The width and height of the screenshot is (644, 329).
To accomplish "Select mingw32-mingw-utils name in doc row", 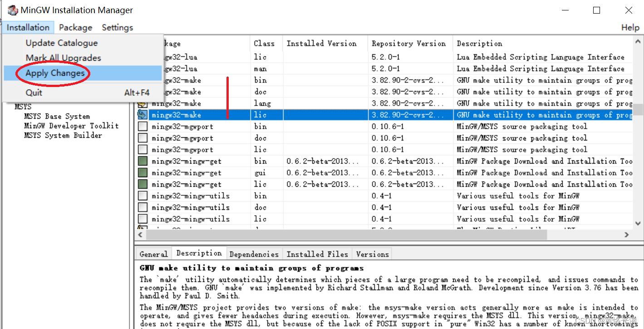I will [191, 208].
